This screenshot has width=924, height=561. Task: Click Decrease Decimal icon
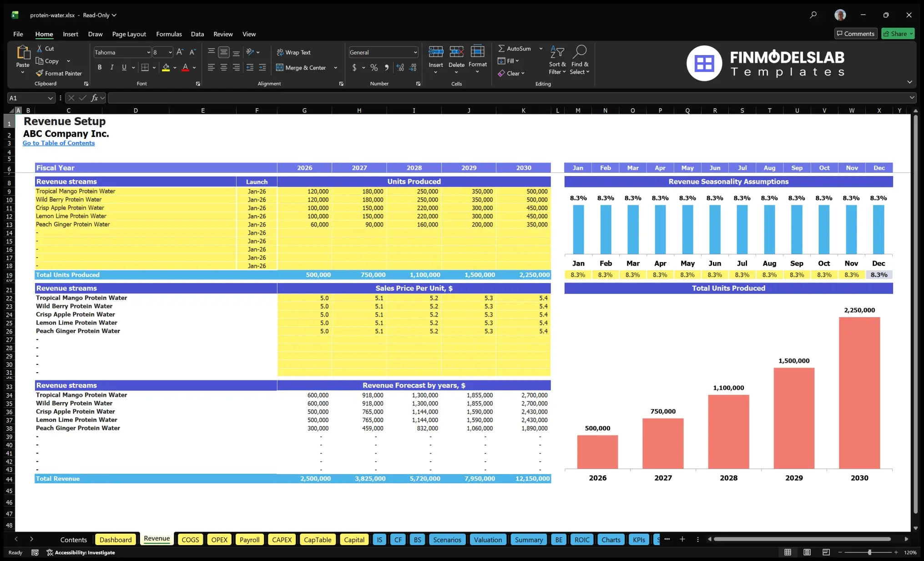coord(413,67)
